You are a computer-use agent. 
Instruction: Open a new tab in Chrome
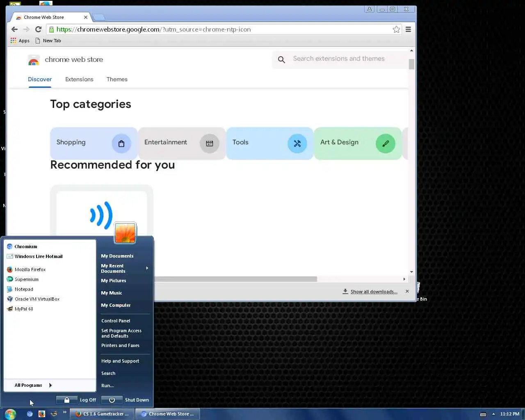coord(99,17)
